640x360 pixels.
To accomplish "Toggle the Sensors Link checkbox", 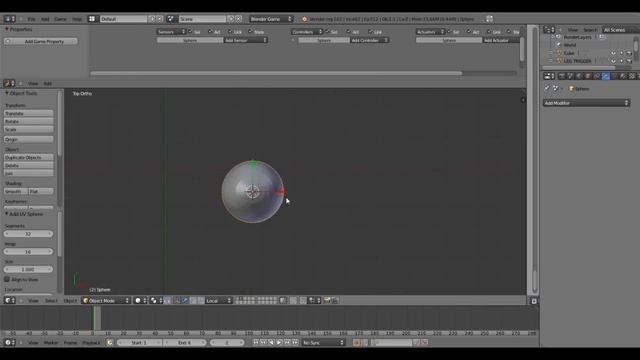I will coord(230,31).
